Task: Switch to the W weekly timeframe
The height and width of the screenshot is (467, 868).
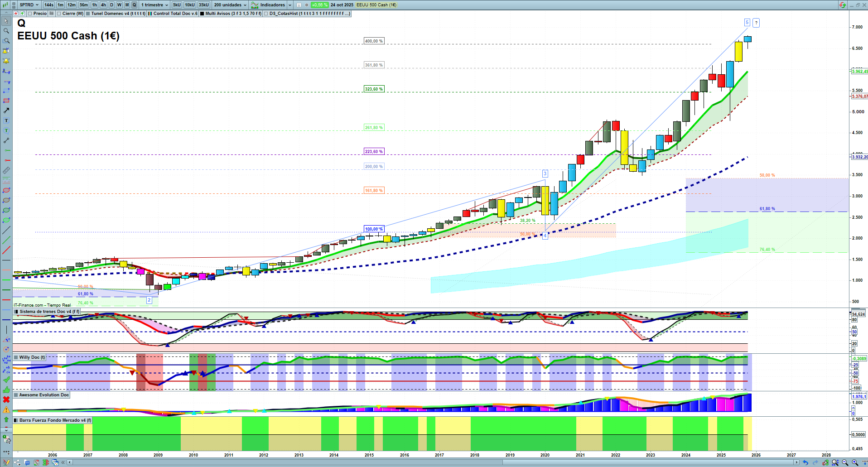Action: click(119, 5)
